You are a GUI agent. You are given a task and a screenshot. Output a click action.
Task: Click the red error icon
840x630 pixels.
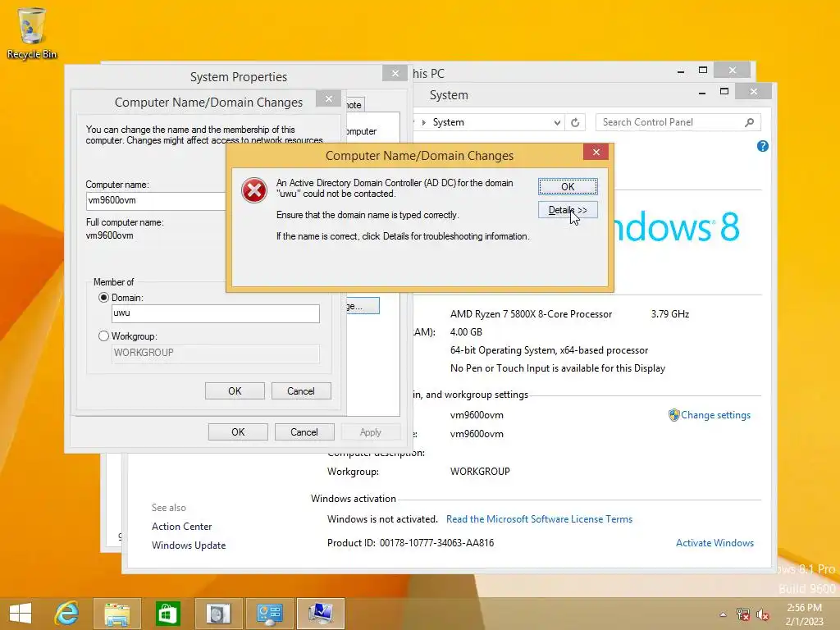click(x=254, y=190)
